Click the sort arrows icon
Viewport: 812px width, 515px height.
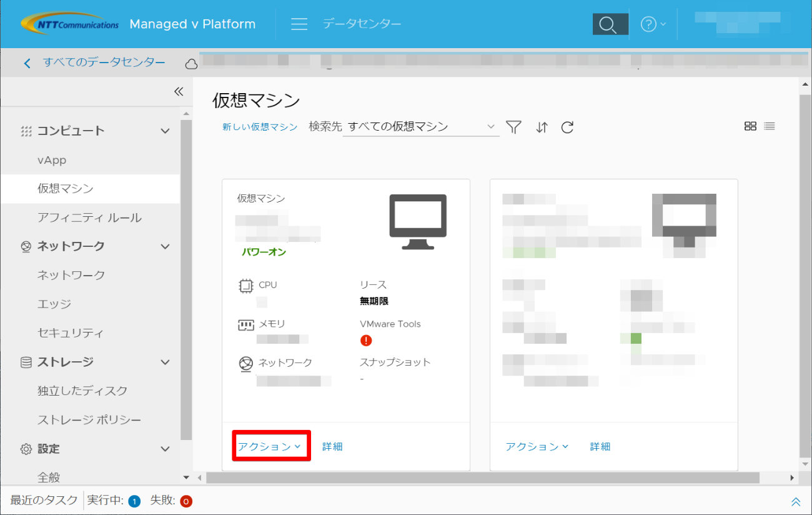(542, 127)
